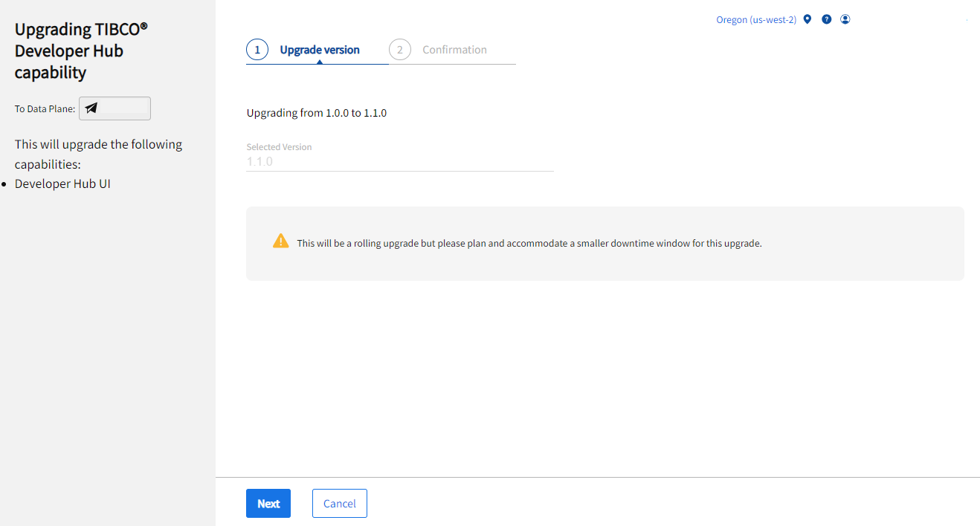The width and height of the screenshot is (980, 526).
Task: Click the Cancel button
Action: [x=340, y=503]
